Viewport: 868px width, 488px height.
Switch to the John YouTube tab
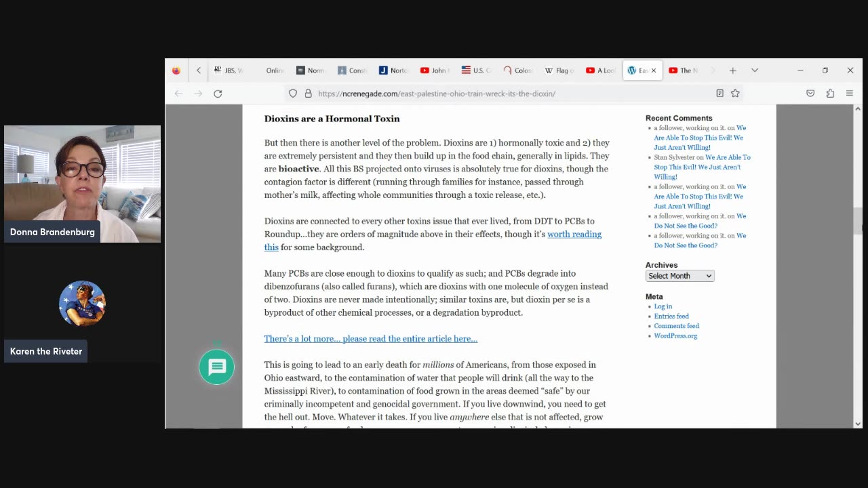(x=435, y=70)
